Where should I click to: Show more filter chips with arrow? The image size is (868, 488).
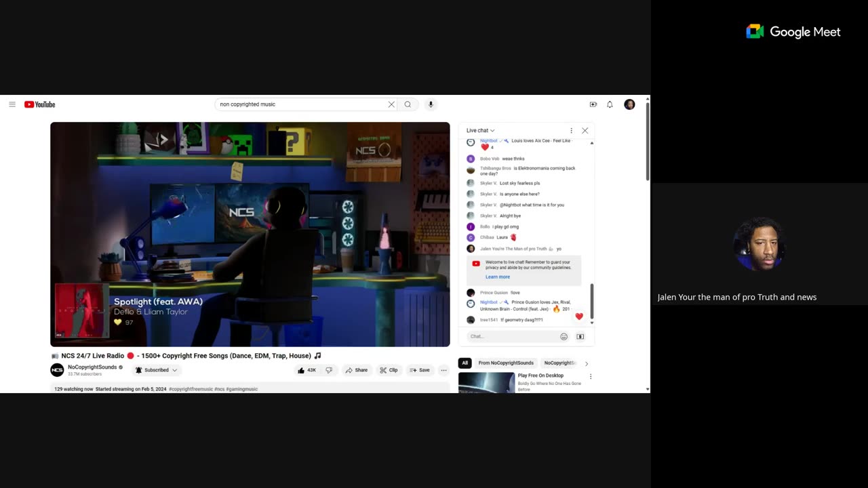point(587,363)
